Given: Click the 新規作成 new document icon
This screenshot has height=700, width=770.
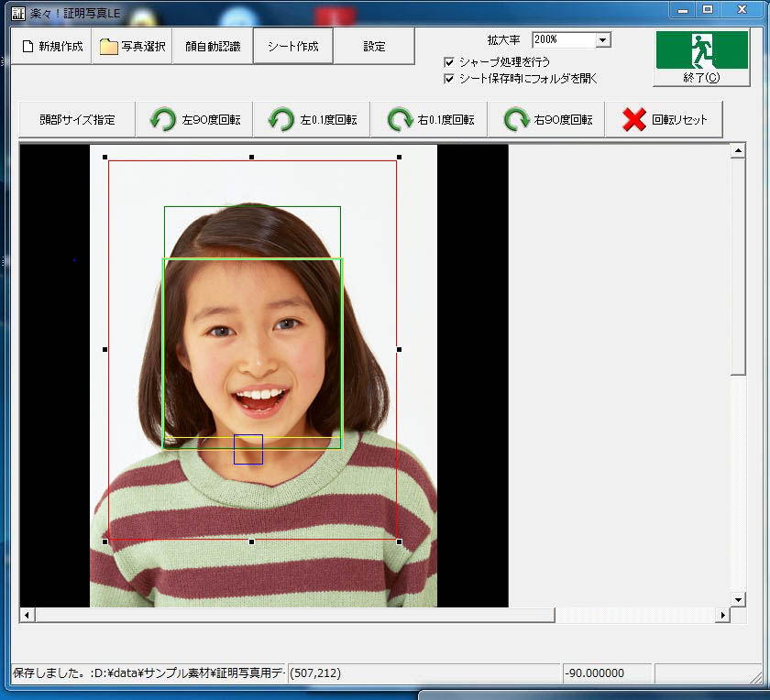Looking at the screenshot, I should 27,47.
